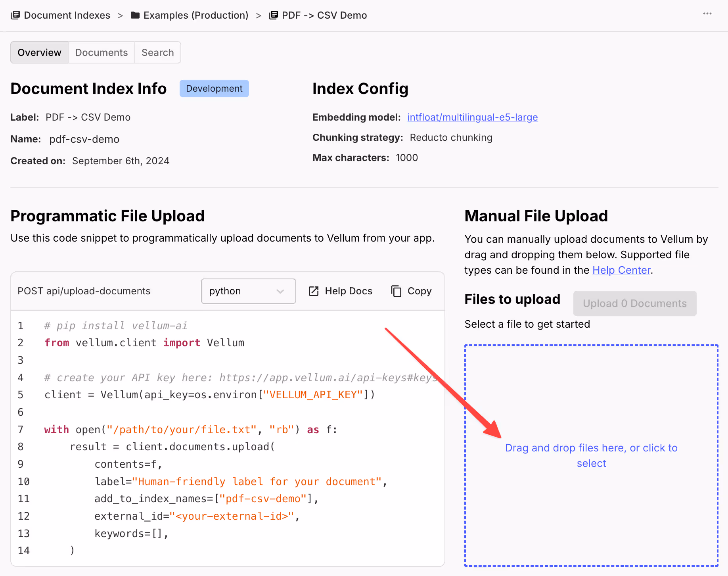The width and height of the screenshot is (728, 576).
Task: Click the label value PDF -> CSV Demo
Action: [88, 117]
